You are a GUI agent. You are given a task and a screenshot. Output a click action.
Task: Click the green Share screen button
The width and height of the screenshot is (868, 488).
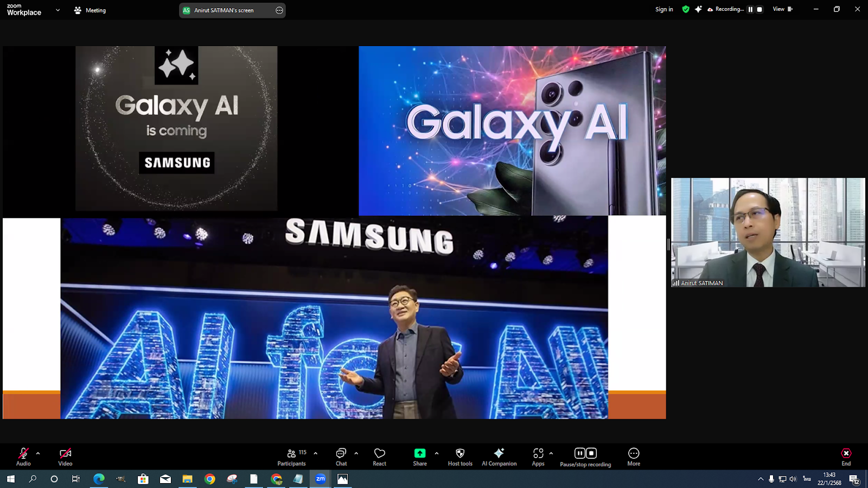[x=420, y=457]
